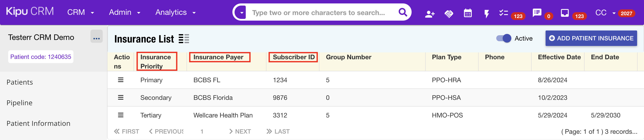Viewport: 644px width, 140px height.
Task: Click the add new patient icon
Action: [429, 14]
